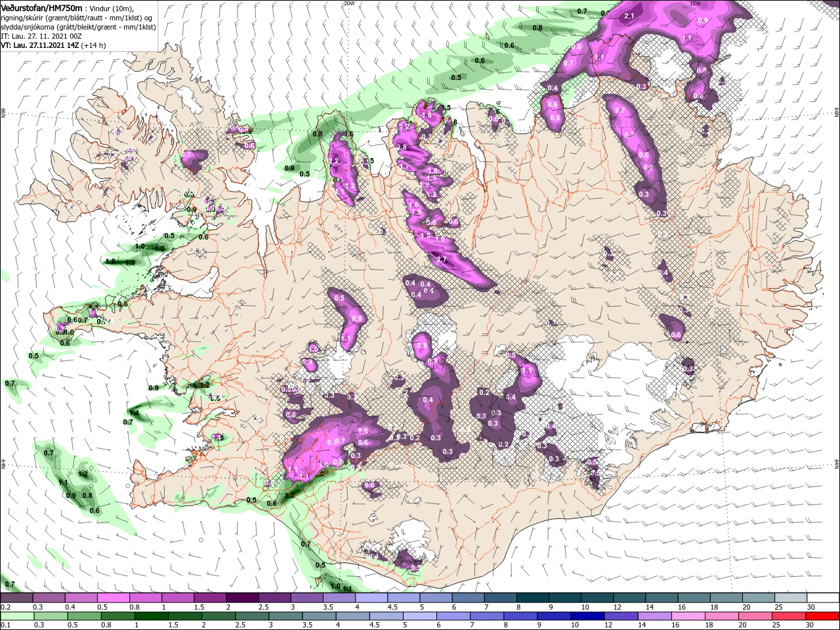Pick the rain scale 25 red swatch
The width and height of the screenshot is (840, 630).
[788, 616]
